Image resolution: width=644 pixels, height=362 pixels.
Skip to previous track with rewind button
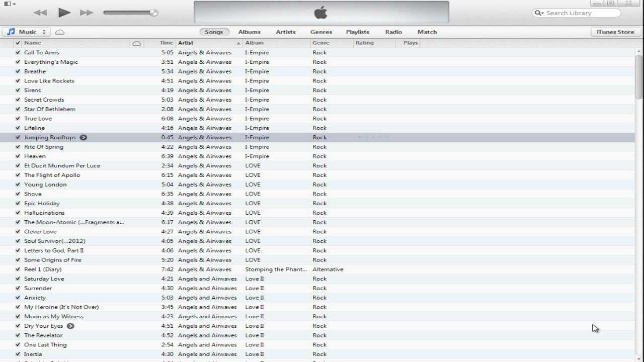(40, 13)
